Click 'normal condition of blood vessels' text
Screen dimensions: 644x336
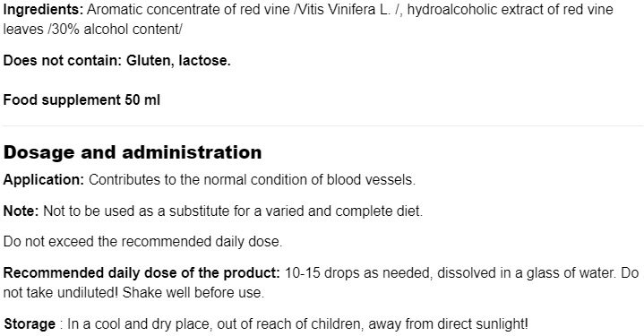[x=308, y=180]
